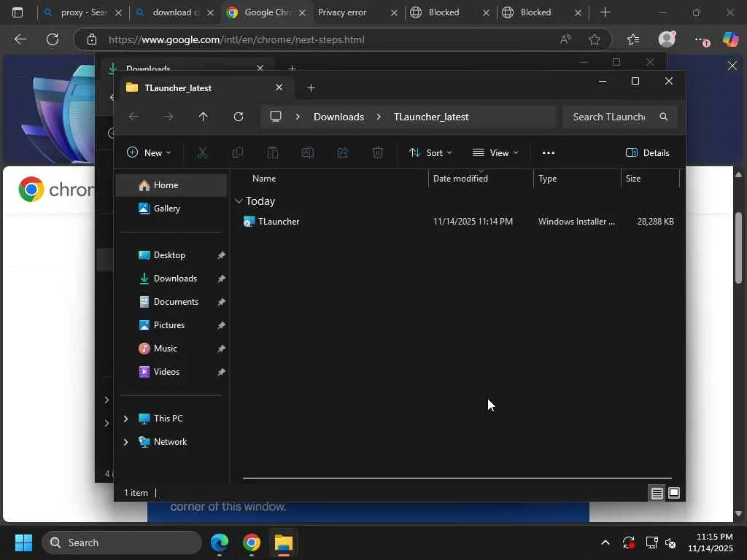747x560 pixels.
Task: Click Downloads in the breadcrumb path
Action: coord(338,117)
